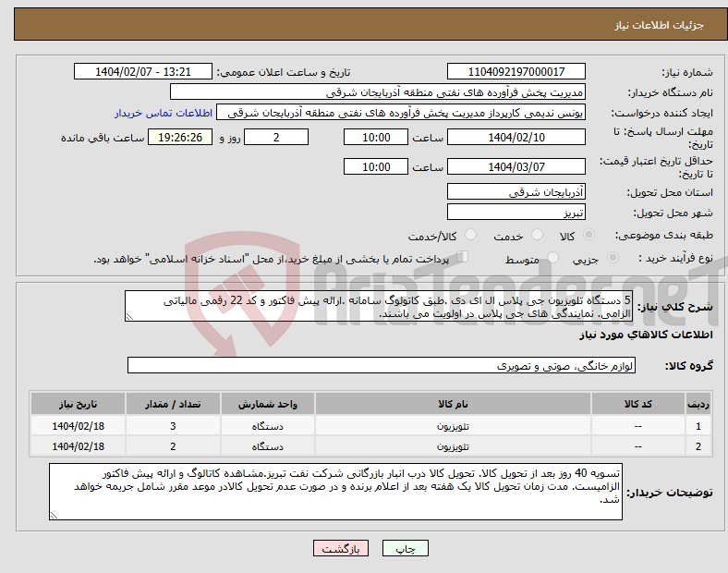Click the تاریخ نیاز column header
The width and height of the screenshot is (728, 573).
78,404
